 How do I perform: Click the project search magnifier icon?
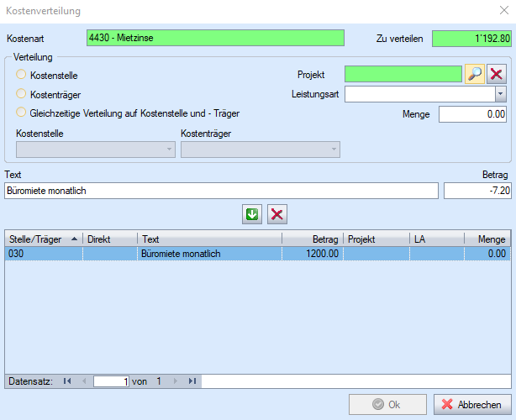point(475,74)
